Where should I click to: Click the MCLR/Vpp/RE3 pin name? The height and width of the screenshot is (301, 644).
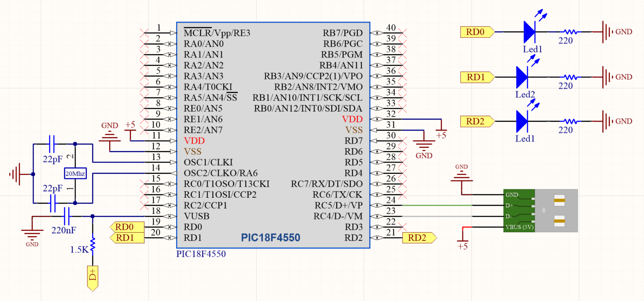click(217, 33)
